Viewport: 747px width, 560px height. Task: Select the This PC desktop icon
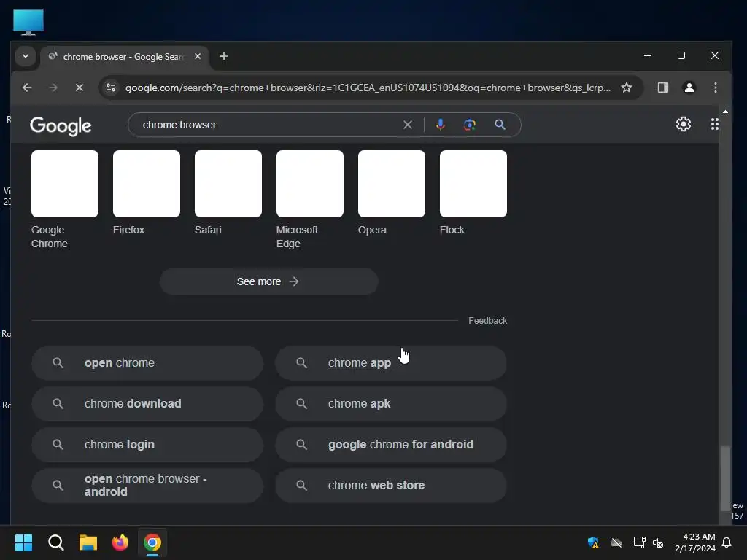click(28, 22)
